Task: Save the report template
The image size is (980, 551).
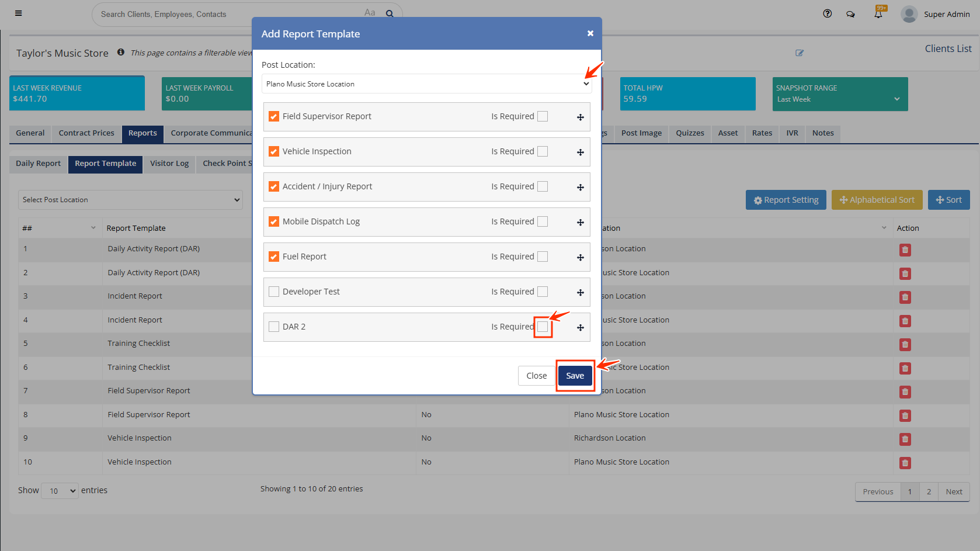Action: tap(575, 376)
